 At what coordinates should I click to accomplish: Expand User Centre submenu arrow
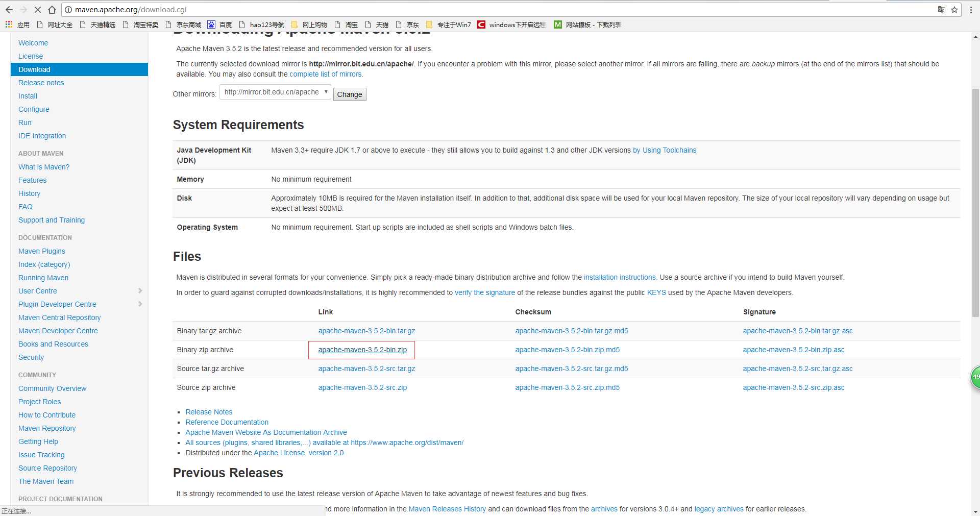point(140,291)
